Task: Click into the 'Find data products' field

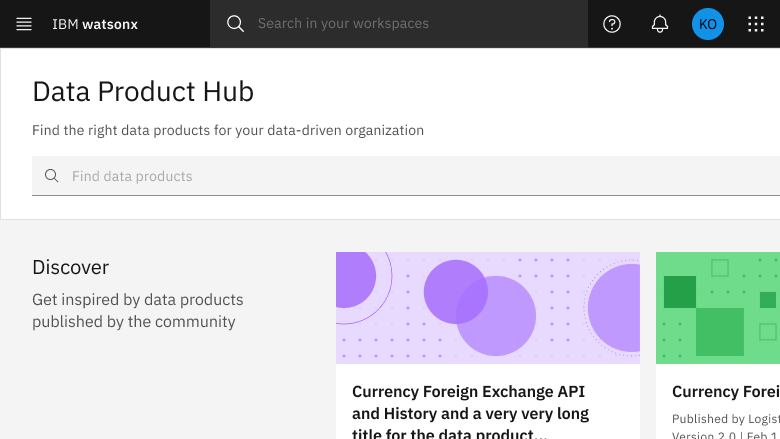Action: click(400, 176)
